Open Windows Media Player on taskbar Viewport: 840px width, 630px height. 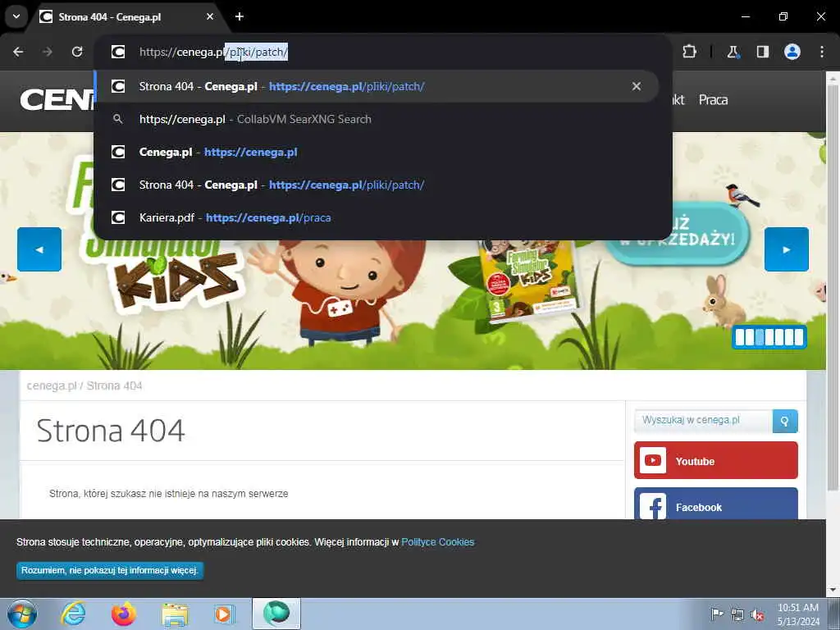tap(223, 614)
